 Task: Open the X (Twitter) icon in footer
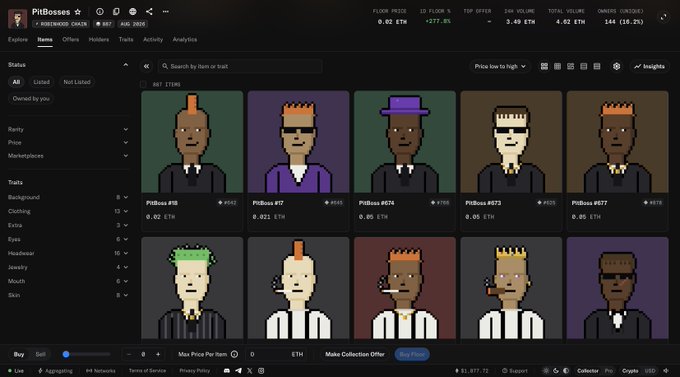[250, 371]
